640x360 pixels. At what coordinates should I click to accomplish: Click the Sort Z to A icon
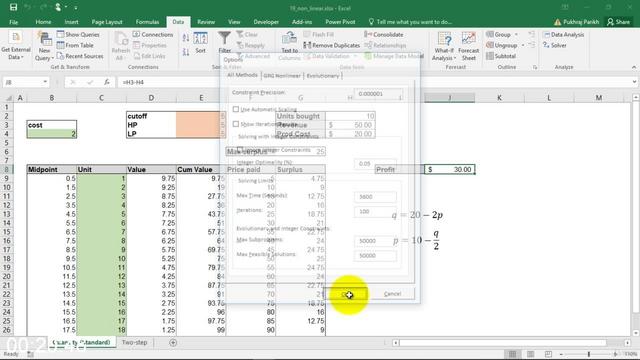click(186, 52)
